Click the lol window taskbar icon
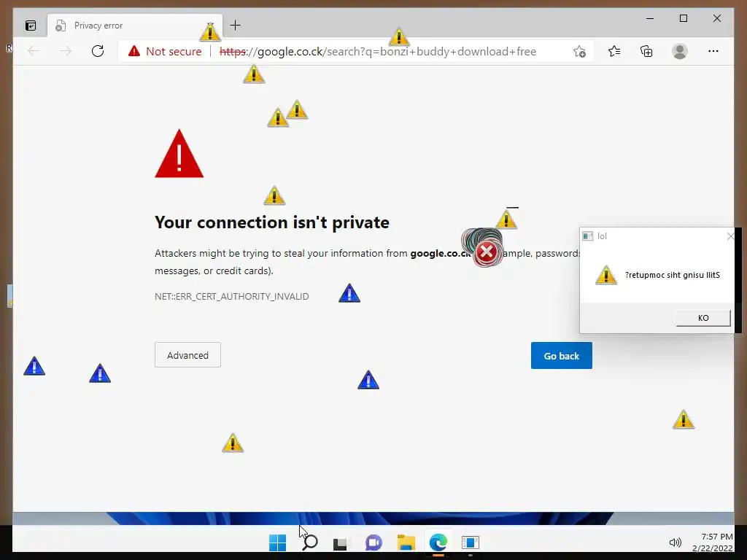The image size is (747, 560). coord(471,542)
